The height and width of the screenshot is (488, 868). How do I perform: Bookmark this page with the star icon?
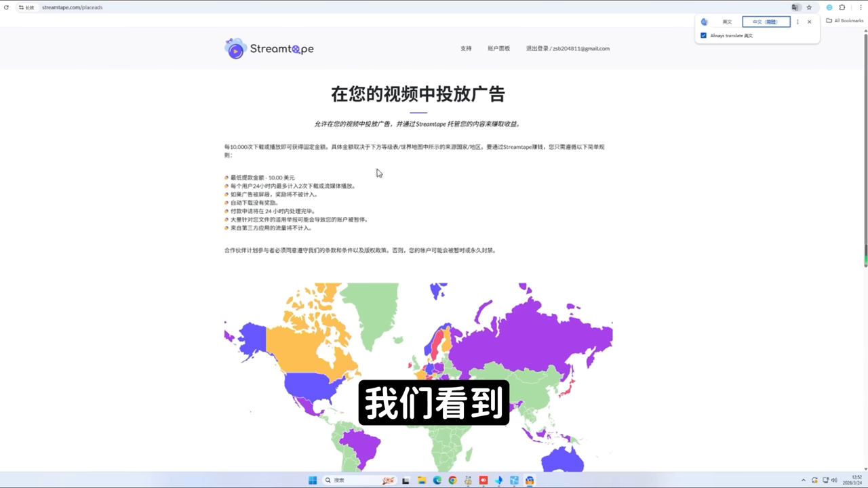[809, 7]
